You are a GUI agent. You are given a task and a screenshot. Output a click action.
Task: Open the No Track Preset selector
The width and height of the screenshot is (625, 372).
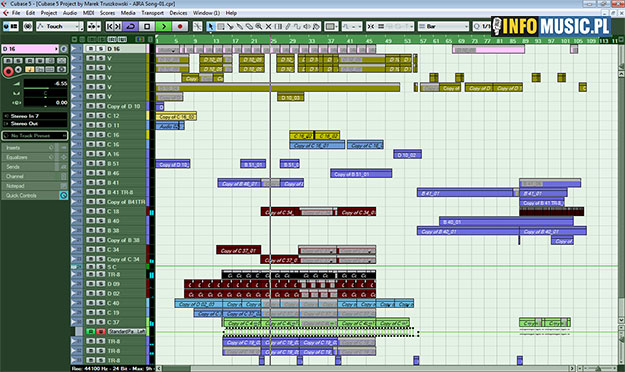(x=35, y=136)
